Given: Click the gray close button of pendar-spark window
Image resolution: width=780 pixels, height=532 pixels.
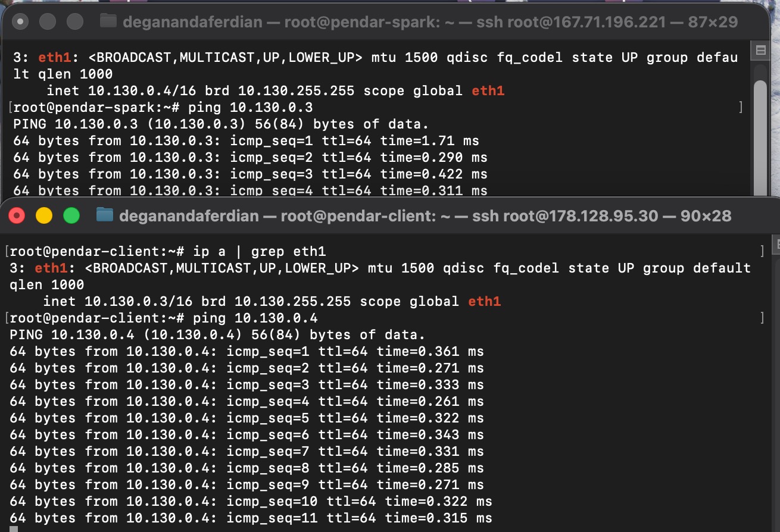Looking at the screenshot, I should click(20, 22).
